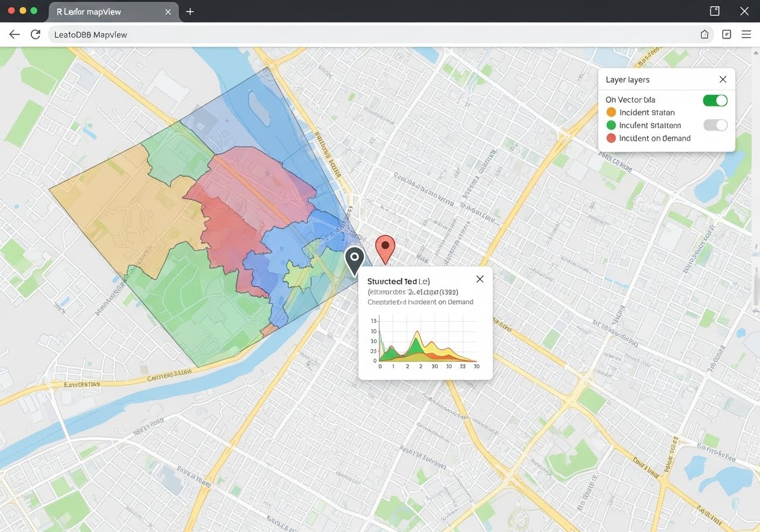Disable the On Vector layer toggle

click(715, 100)
